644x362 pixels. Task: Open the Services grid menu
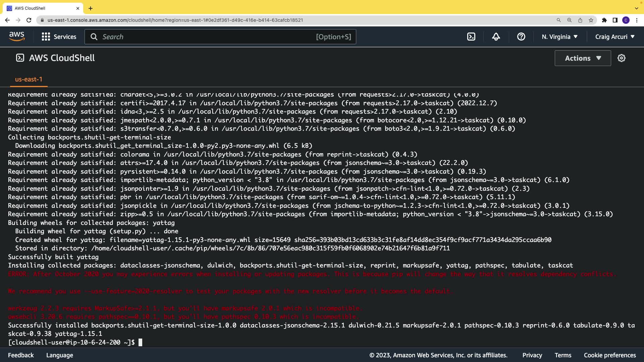tap(59, 37)
